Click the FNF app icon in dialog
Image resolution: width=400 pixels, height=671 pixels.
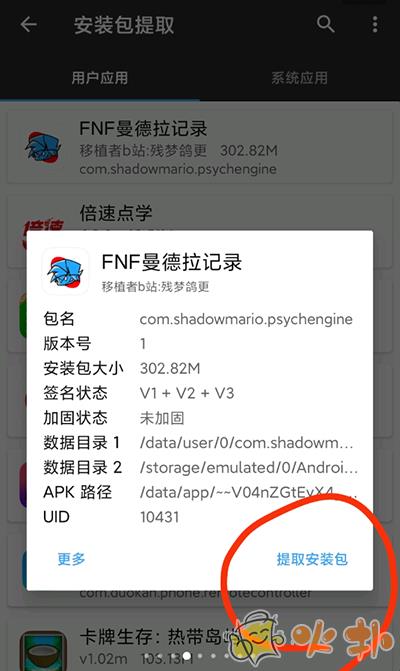pyautogui.click(x=65, y=271)
